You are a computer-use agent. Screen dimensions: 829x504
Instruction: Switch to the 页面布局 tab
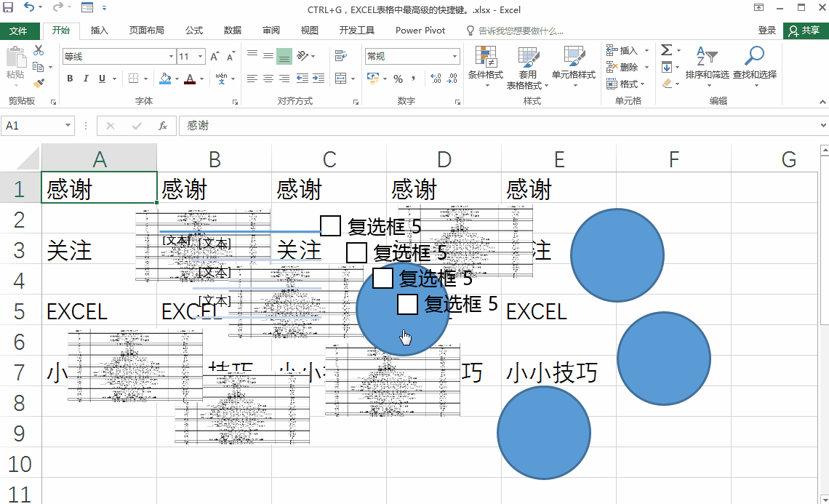[146, 31]
